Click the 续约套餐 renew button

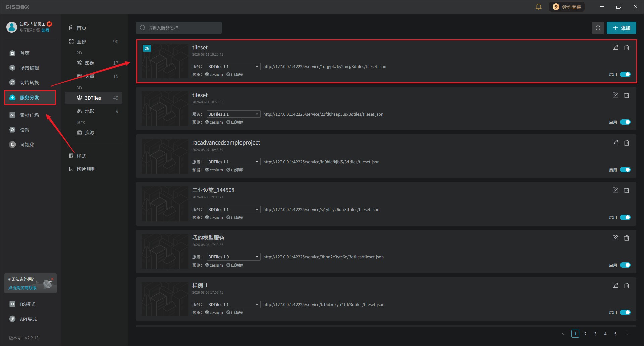(x=567, y=7)
